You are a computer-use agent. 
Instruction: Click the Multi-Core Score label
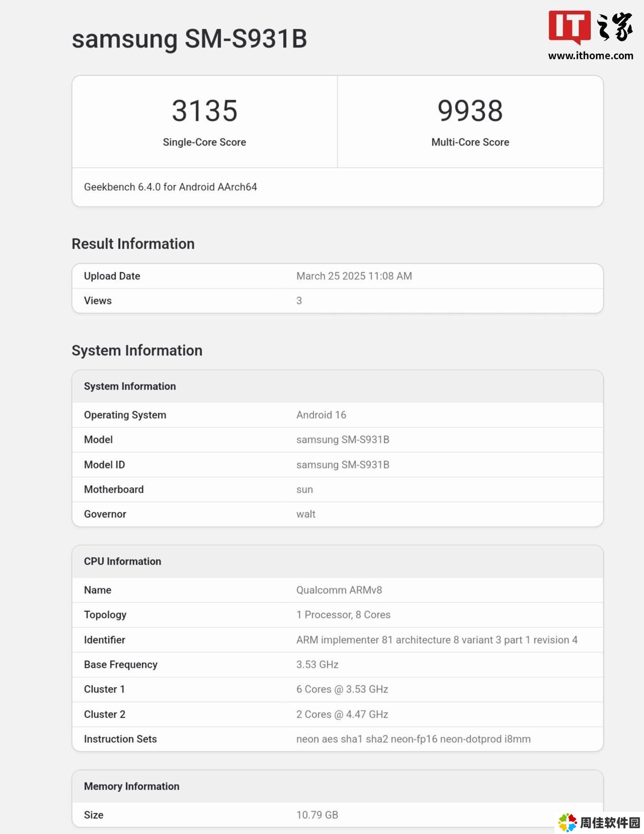470,142
